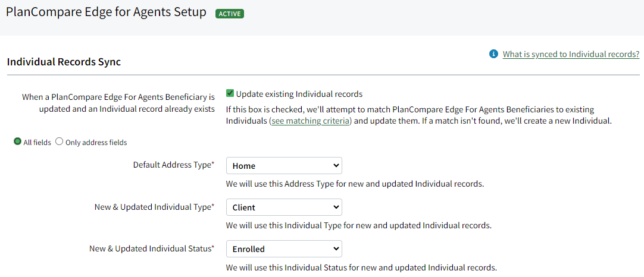Click the 'When a PlanCompare Edge For Agents Beneficiary' description
The height and width of the screenshot is (277, 644).
(x=118, y=103)
